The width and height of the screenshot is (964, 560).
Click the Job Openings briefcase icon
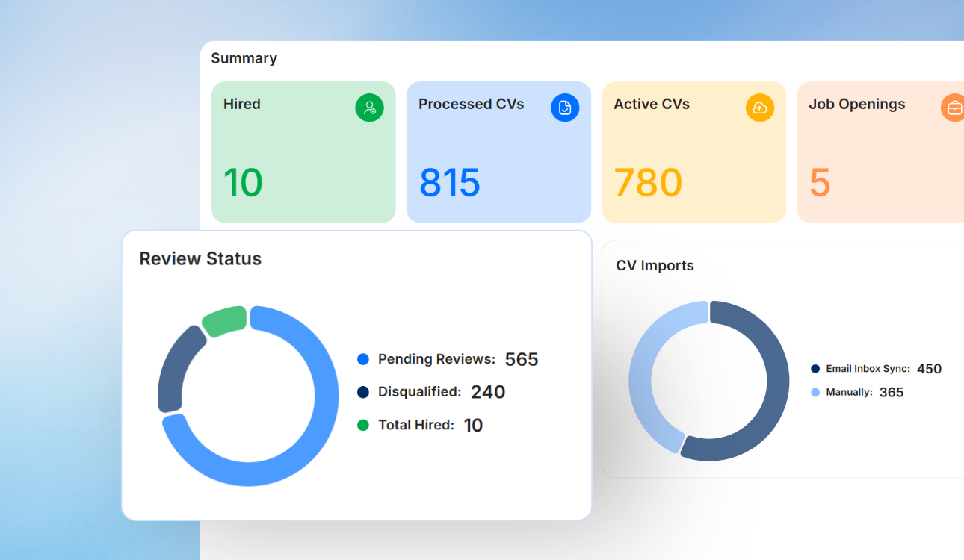[953, 108]
